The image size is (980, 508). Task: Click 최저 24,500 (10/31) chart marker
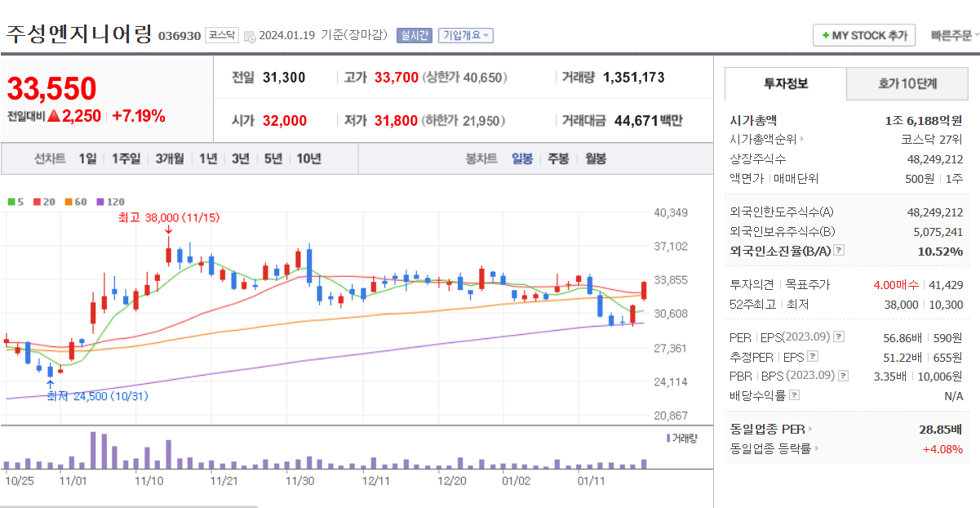tap(97, 396)
